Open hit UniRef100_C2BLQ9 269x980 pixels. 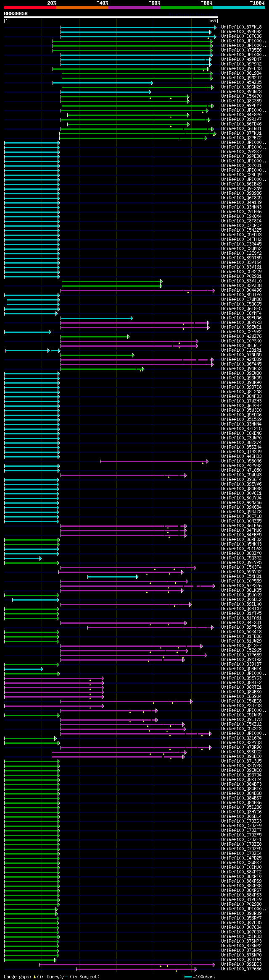[241, 175]
